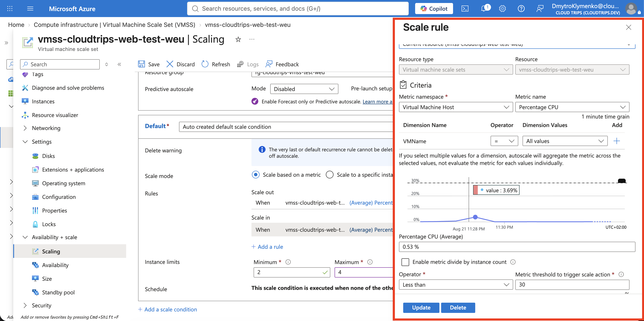644x321 pixels.
Task: Show info for metric threshold field
Action: pyautogui.click(x=621, y=274)
